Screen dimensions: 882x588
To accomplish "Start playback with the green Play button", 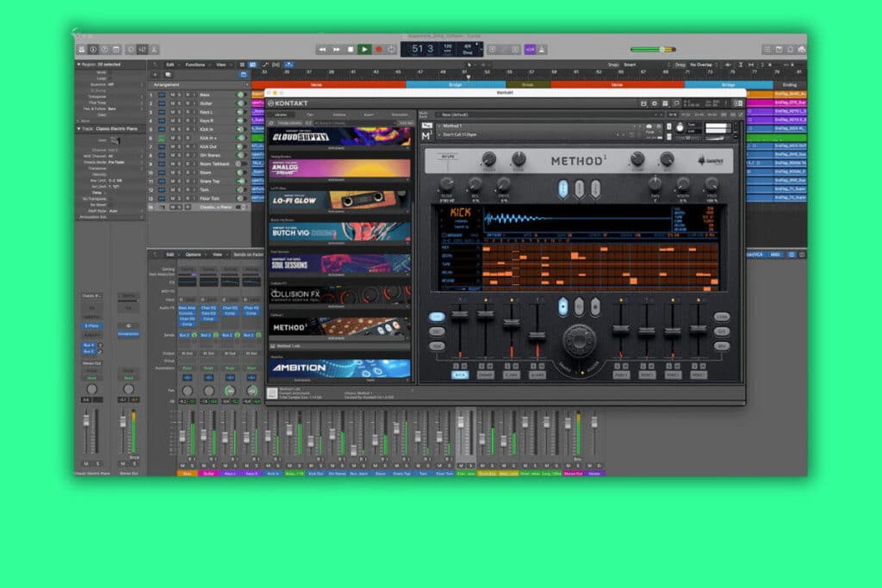I will coord(364,49).
